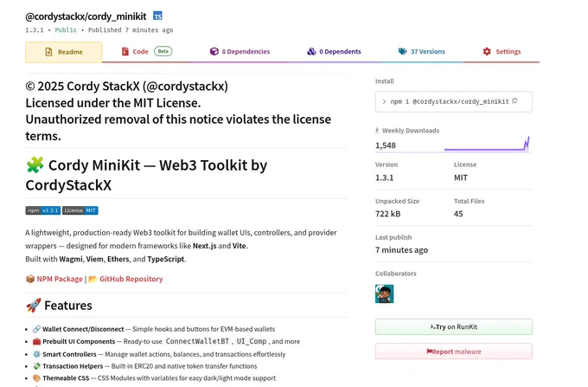Click the 'Collaborators' label

[x=396, y=274]
